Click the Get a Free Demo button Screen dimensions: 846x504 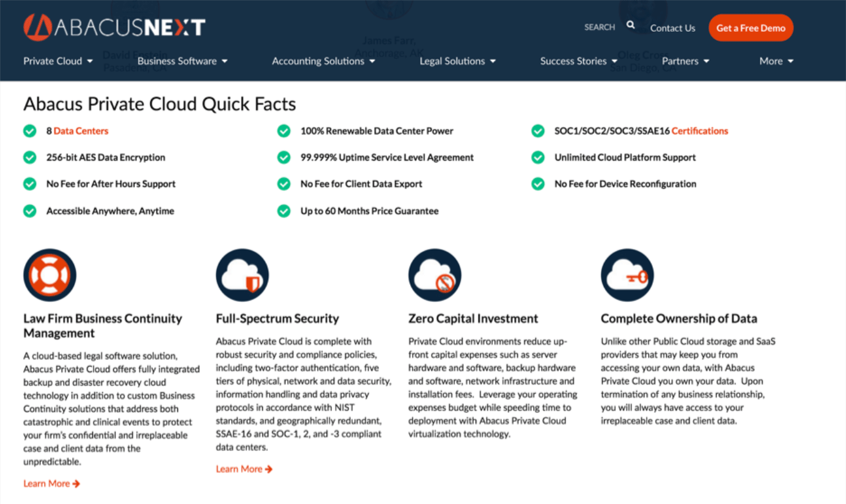click(x=751, y=28)
